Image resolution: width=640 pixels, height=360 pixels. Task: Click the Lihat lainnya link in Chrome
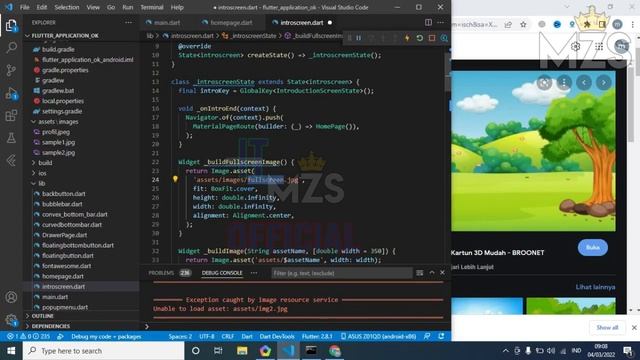pyautogui.click(x=596, y=287)
